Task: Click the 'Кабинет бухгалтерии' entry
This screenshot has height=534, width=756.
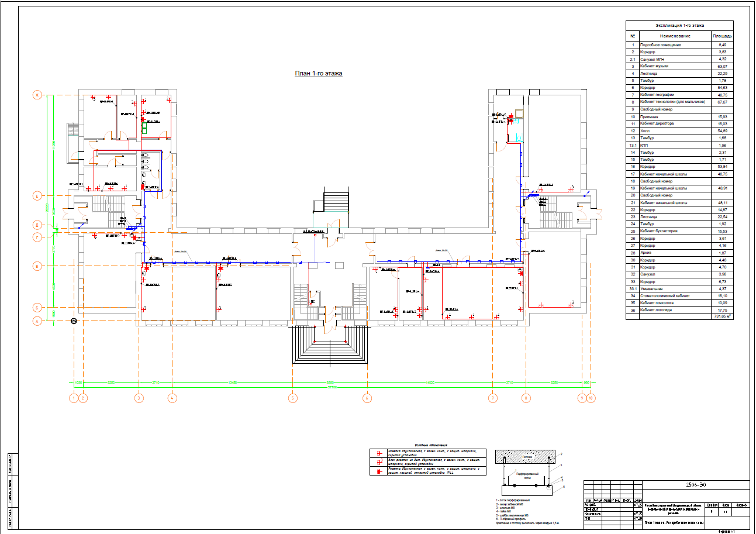Action: [x=659, y=230]
